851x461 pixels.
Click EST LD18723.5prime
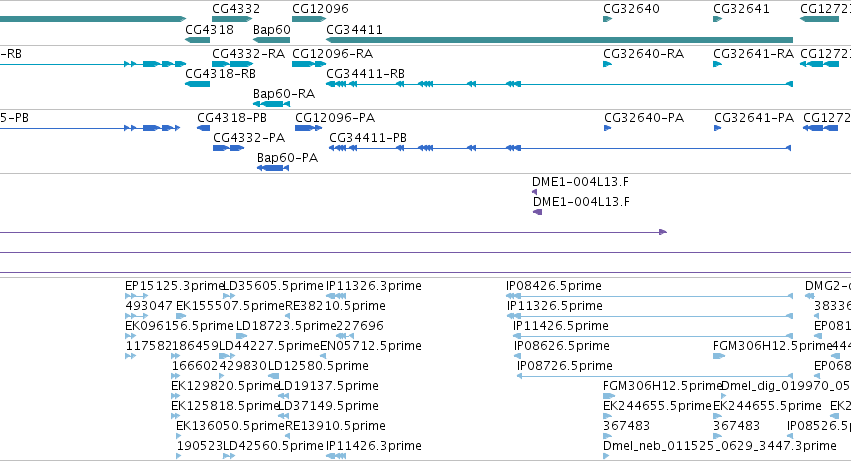(286, 326)
